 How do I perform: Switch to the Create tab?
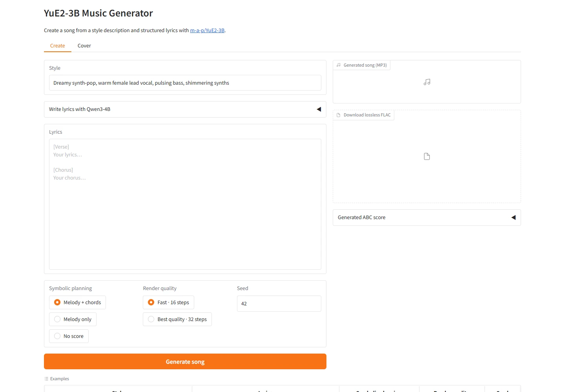(58, 46)
